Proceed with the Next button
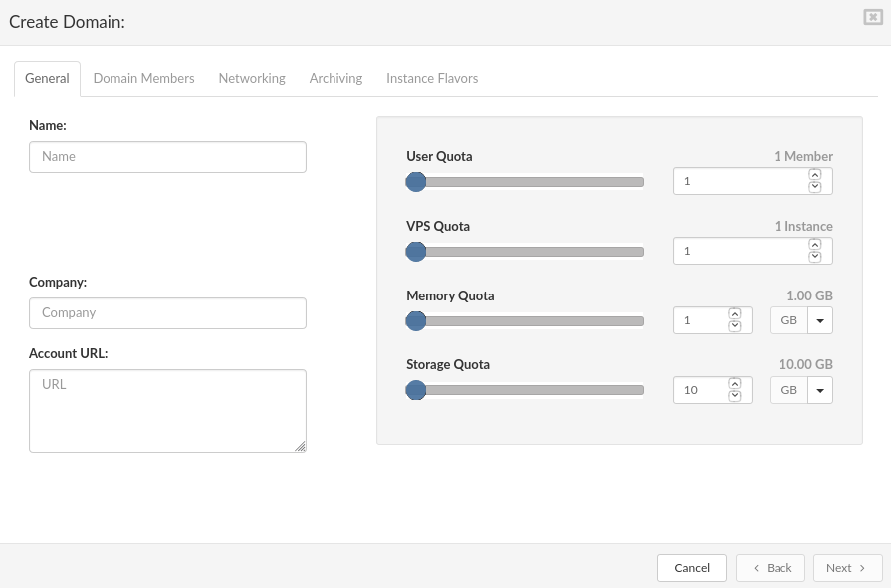 click(846, 567)
